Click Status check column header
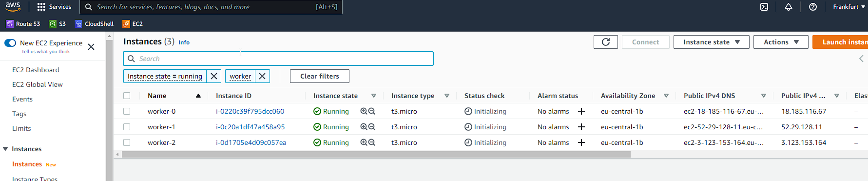This screenshot has height=181, width=868. click(484, 96)
